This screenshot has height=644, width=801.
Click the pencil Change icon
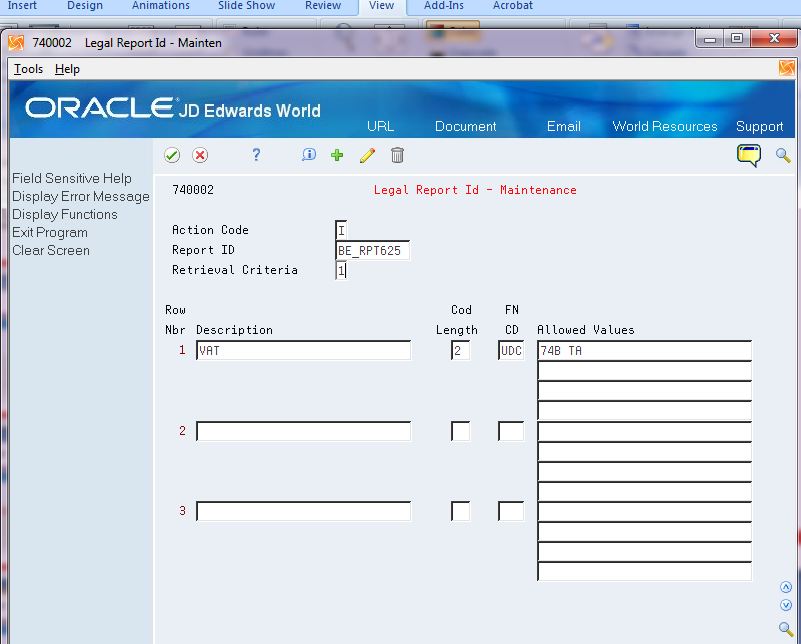[x=367, y=155]
